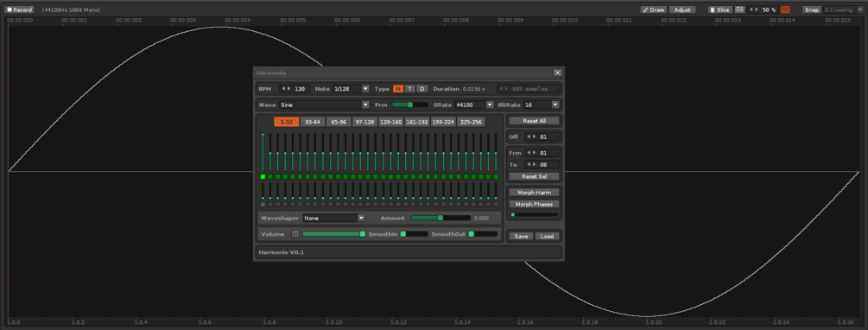The height and width of the screenshot is (330, 868).
Task: Switch to harmonics tab 33-64
Action: [x=313, y=122]
